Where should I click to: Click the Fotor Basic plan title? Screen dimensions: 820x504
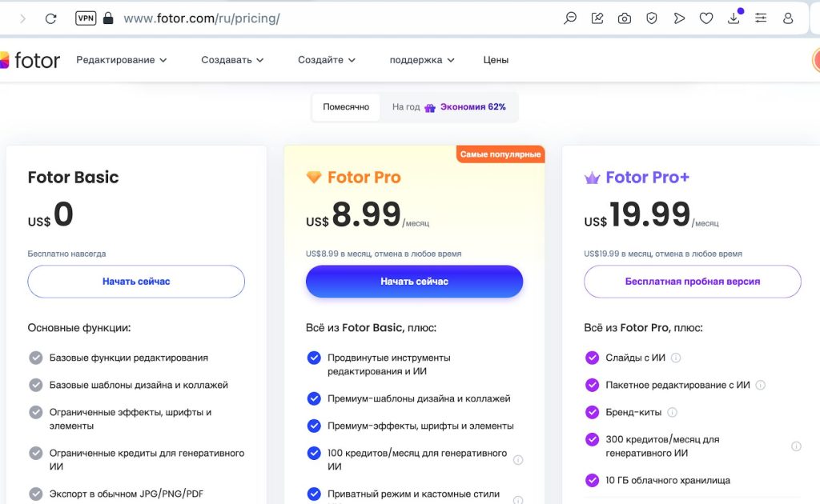coord(73,178)
